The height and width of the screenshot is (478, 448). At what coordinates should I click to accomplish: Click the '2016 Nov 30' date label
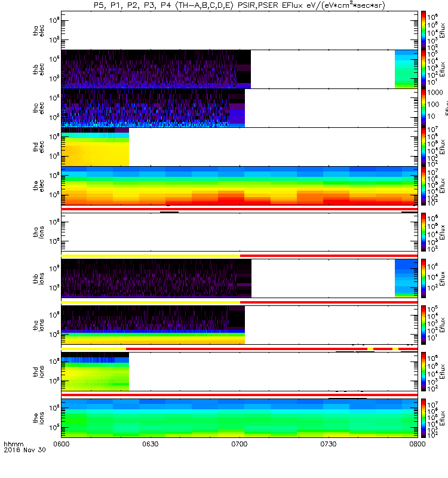click(24, 450)
